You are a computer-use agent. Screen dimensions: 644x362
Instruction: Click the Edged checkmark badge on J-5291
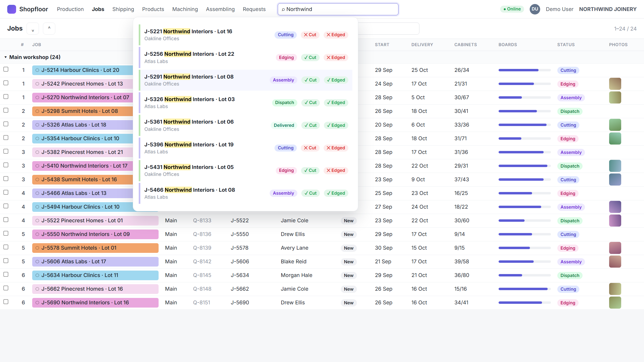click(x=336, y=80)
